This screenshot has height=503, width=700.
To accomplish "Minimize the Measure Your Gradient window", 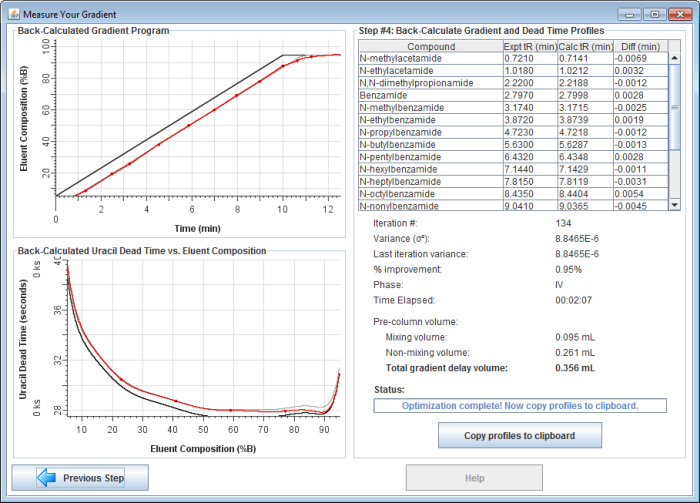I will tap(629, 14).
